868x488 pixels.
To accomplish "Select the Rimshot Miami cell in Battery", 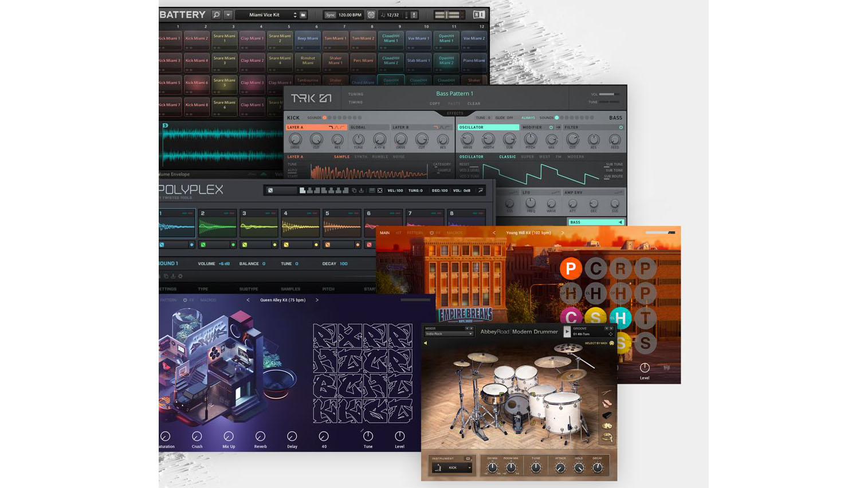I will 308,62.
